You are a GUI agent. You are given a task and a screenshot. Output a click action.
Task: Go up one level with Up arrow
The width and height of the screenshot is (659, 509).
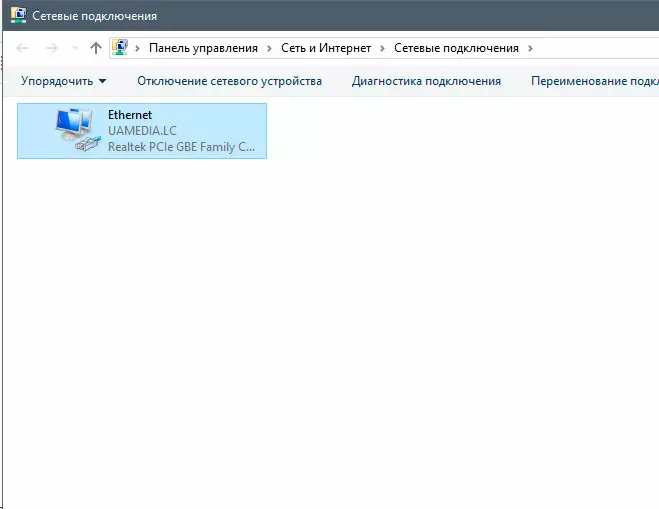click(x=96, y=48)
